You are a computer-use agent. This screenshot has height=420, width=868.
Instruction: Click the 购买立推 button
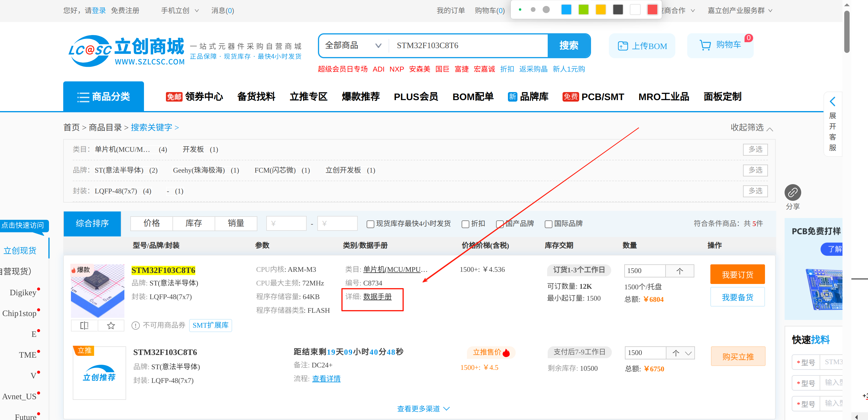pyautogui.click(x=738, y=357)
